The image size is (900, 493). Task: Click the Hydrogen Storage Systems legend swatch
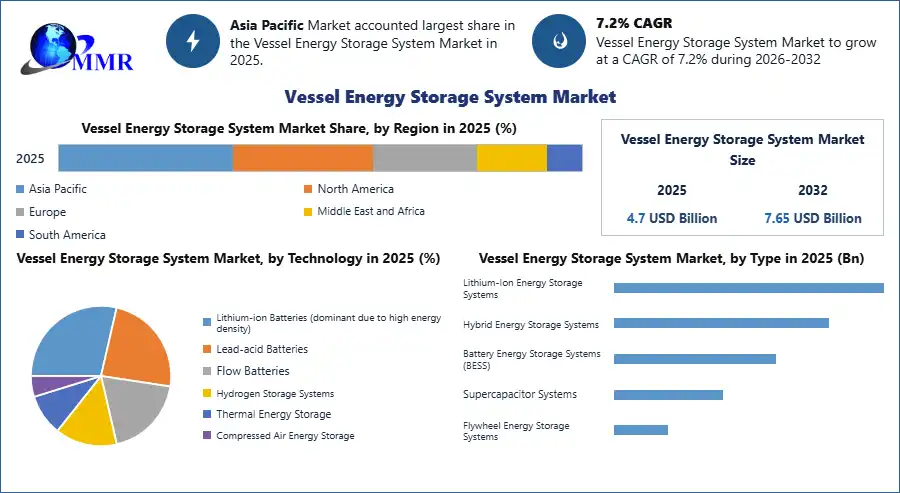207,393
